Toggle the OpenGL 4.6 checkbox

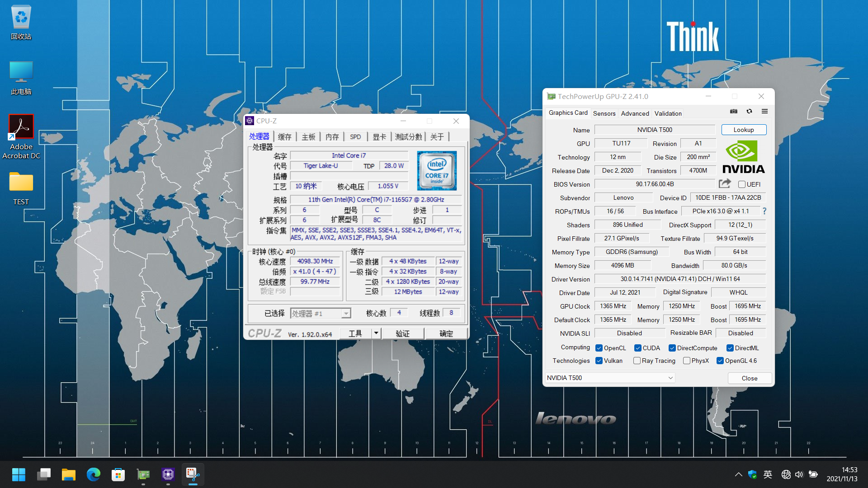click(x=720, y=361)
